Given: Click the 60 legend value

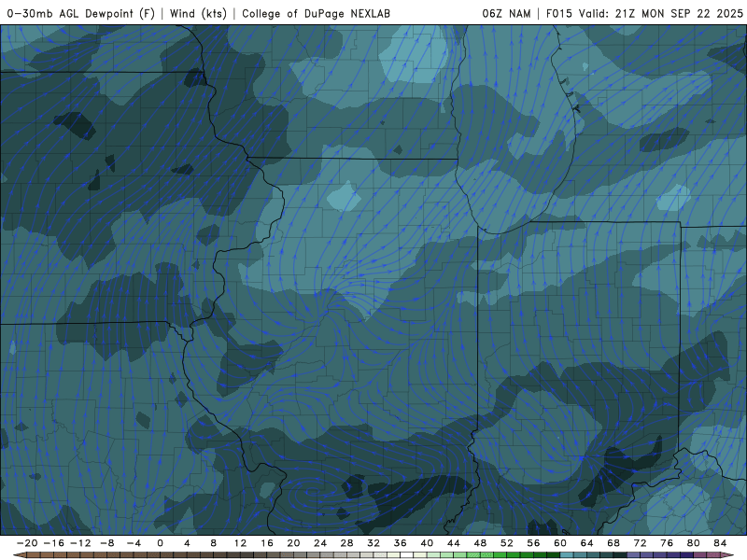Looking at the screenshot, I should 560,543.
